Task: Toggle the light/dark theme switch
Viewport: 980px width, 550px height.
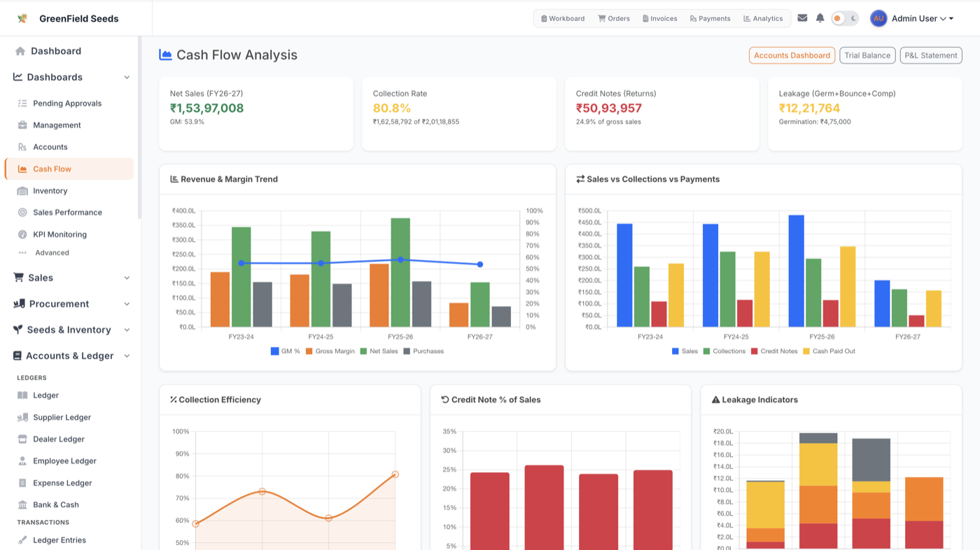Action: pos(845,18)
